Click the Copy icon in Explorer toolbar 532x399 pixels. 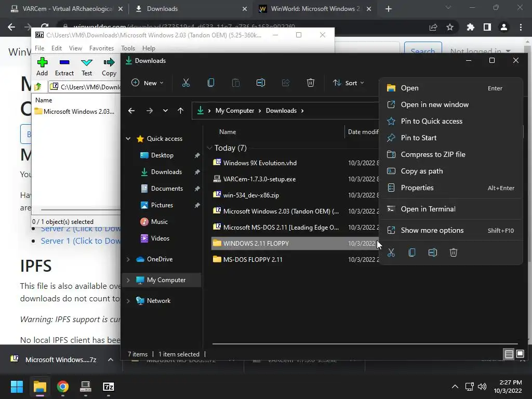coord(211,83)
